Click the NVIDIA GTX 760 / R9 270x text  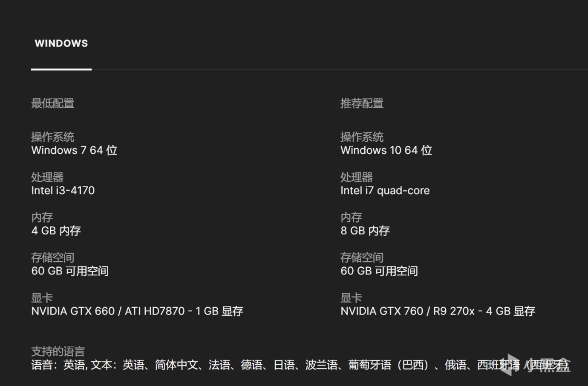(x=438, y=311)
